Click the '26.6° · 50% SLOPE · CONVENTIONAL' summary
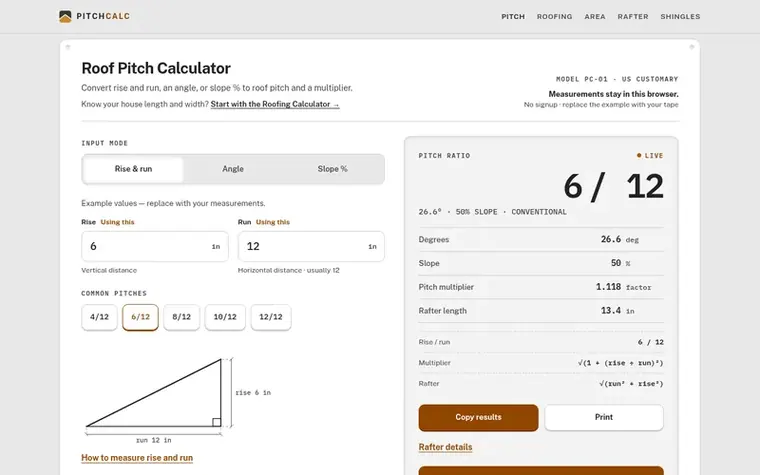 [492, 212]
